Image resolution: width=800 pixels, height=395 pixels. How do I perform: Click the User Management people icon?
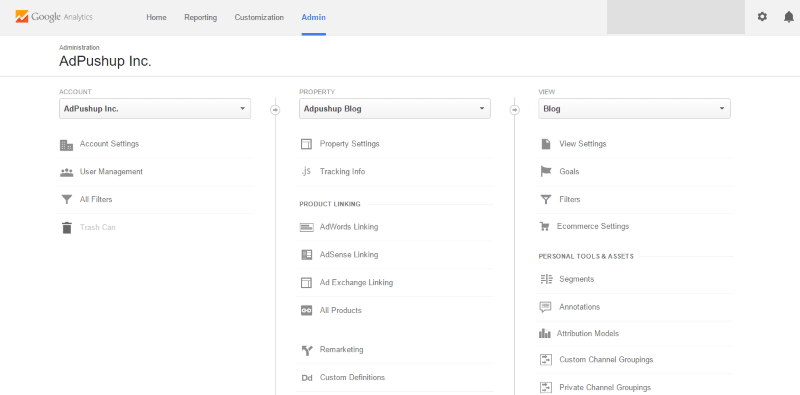(x=66, y=172)
